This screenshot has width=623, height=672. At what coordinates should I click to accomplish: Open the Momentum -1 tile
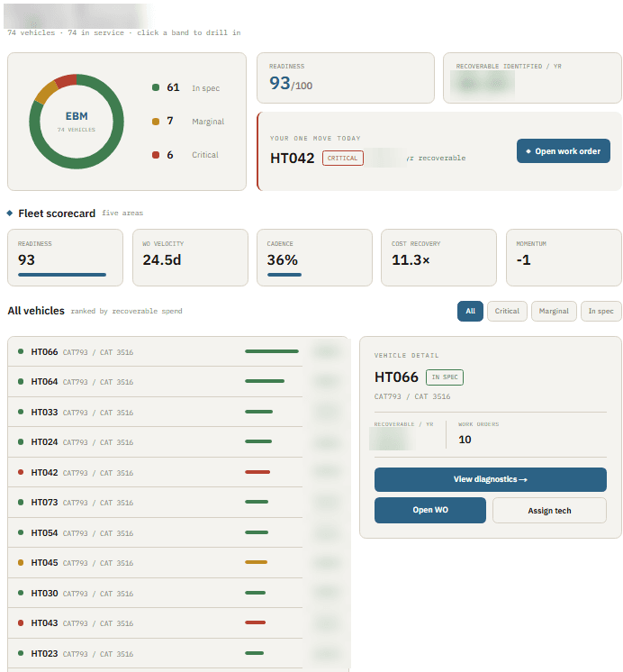564,258
